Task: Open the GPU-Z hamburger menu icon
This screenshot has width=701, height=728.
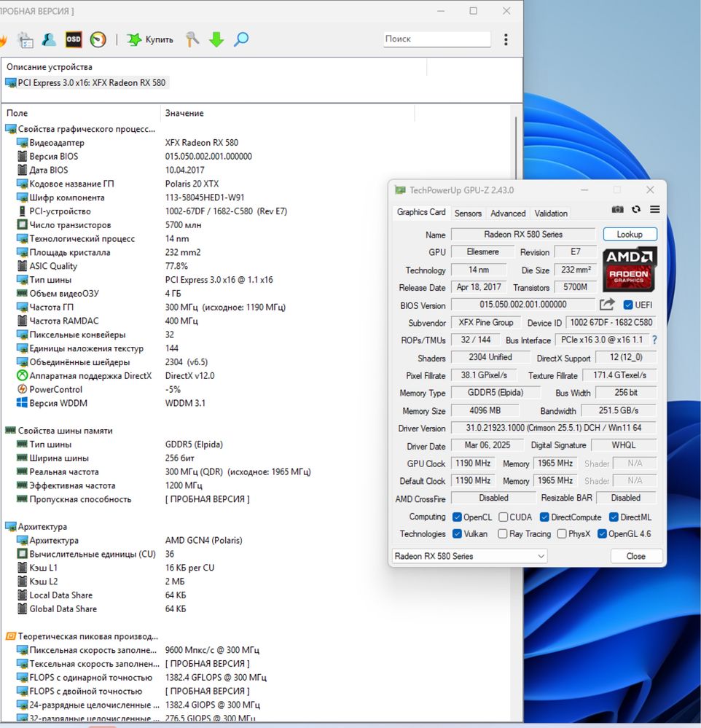Action: 654,209
